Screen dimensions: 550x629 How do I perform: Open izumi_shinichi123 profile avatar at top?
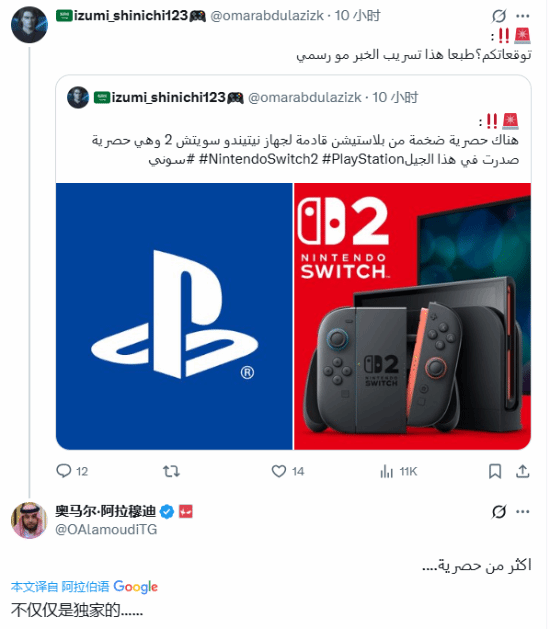click(29, 24)
